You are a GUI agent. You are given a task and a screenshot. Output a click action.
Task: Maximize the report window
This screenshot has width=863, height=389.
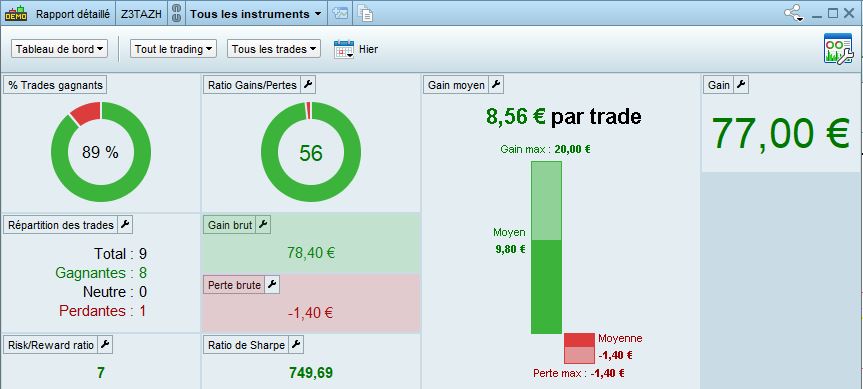point(833,13)
